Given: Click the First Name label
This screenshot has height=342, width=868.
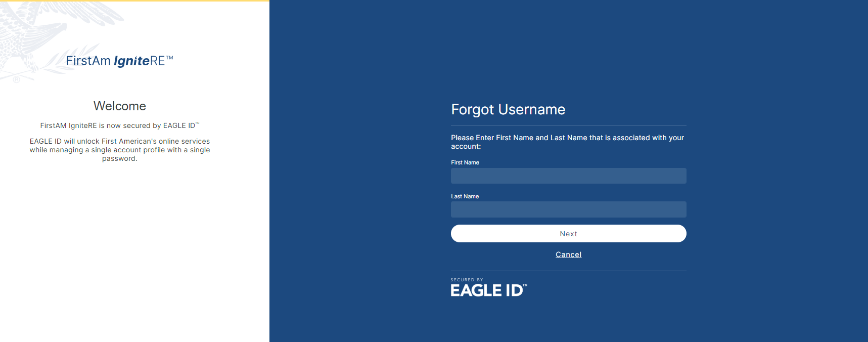Looking at the screenshot, I should click(465, 162).
